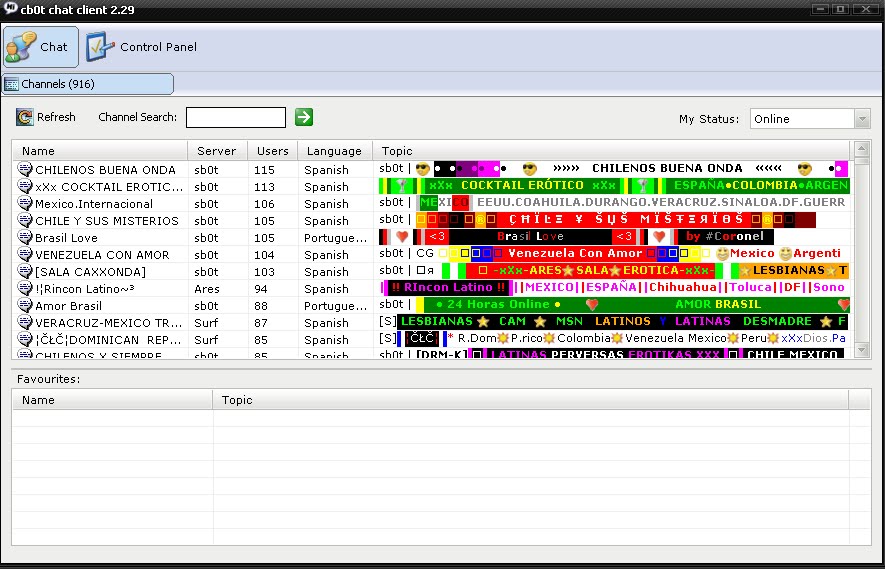Open the Control Panel tab

142,47
